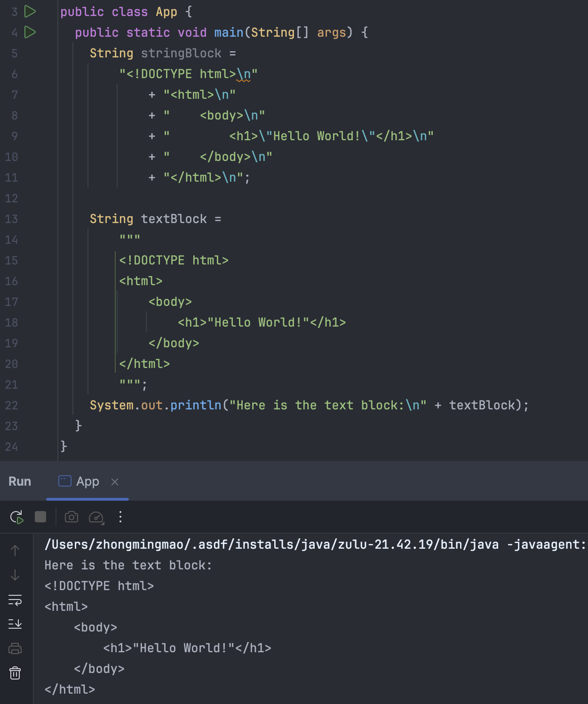The height and width of the screenshot is (704, 588).
Task: Rerun the App configuration
Action: coord(16,517)
